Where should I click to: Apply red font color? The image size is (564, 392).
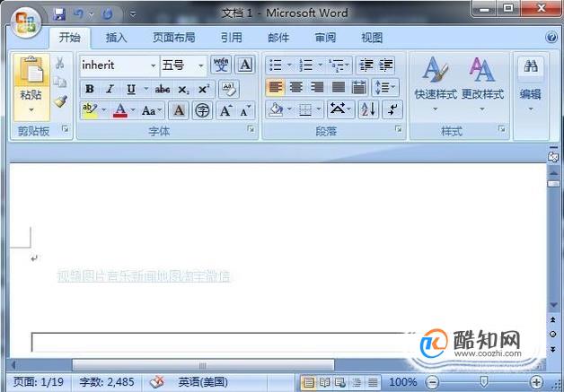point(120,110)
